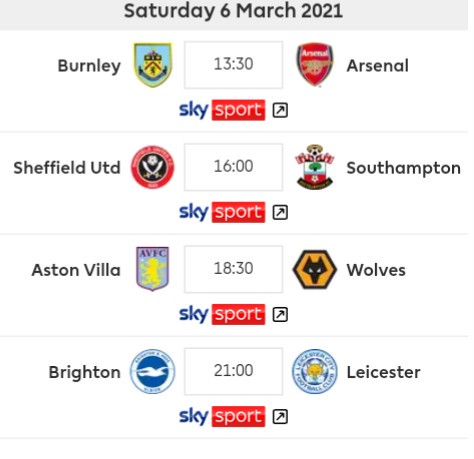
Task: Click the Burnley club crest
Action: click(153, 65)
